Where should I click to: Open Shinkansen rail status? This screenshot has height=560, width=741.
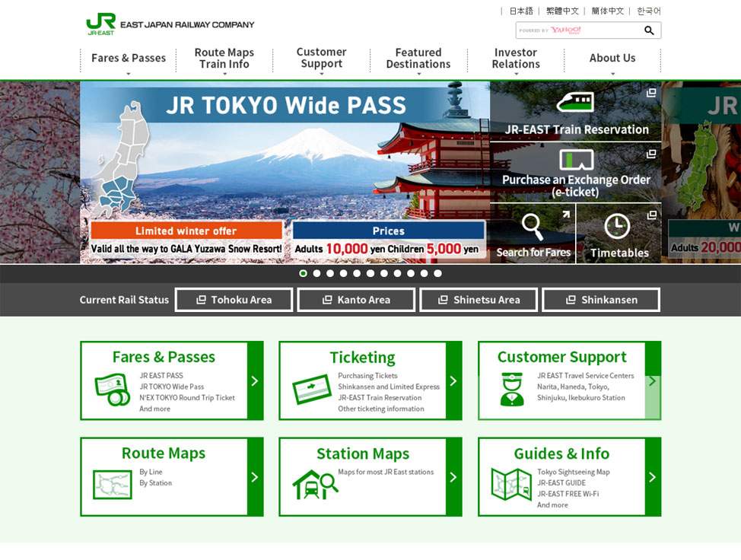point(601,300)
